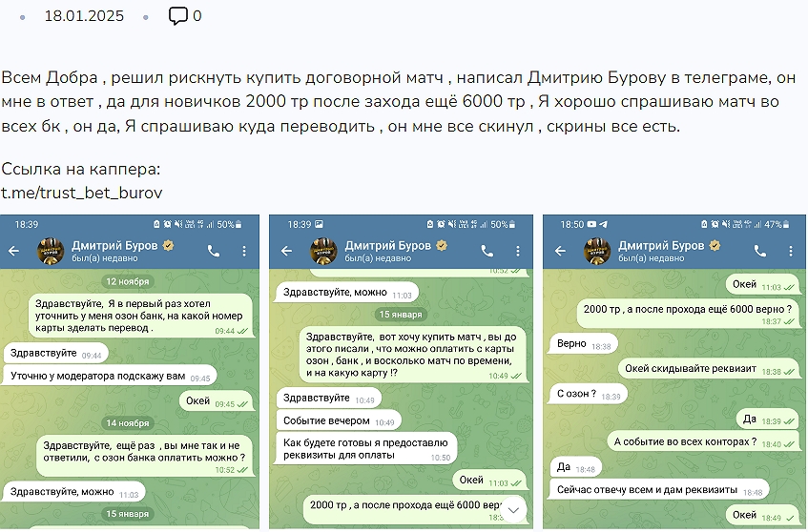
Task: Click post date 18.01.2025
Action: pyautogui.click(x=84, y=16)
